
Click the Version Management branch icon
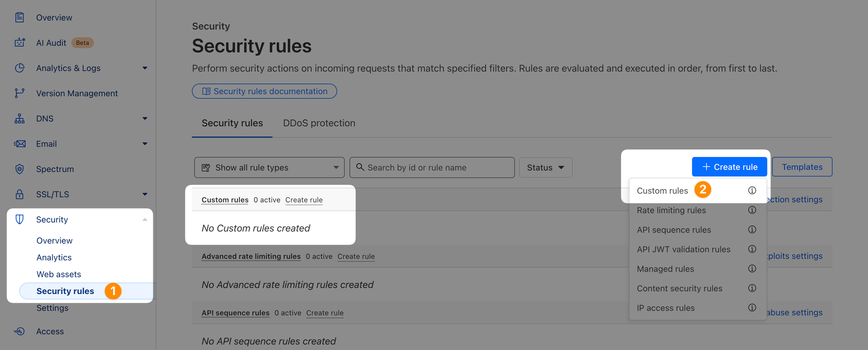tap(20, 93)
